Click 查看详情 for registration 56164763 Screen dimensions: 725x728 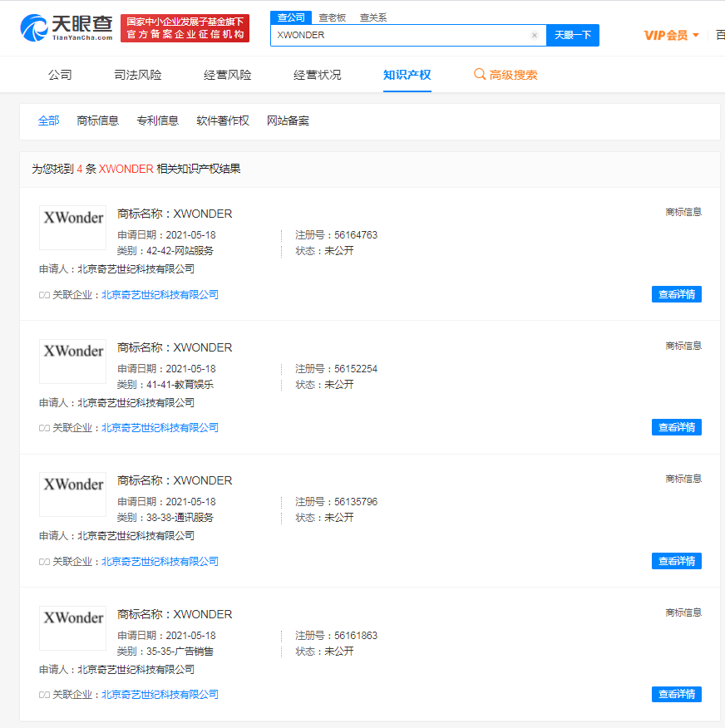point(676,294)
